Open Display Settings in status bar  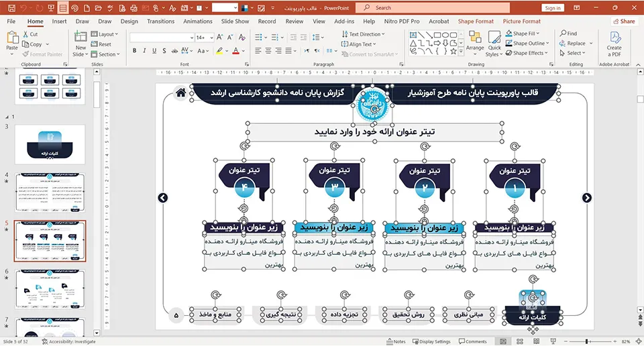coord(431,341)
